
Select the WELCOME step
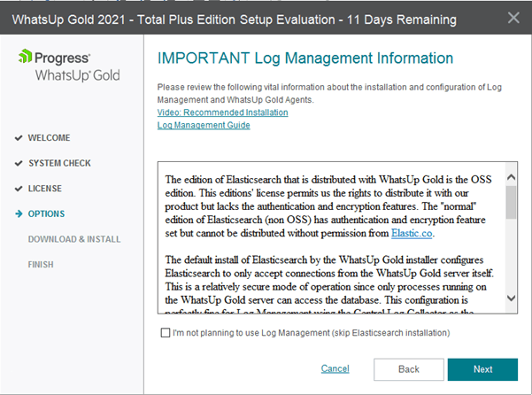50,138
